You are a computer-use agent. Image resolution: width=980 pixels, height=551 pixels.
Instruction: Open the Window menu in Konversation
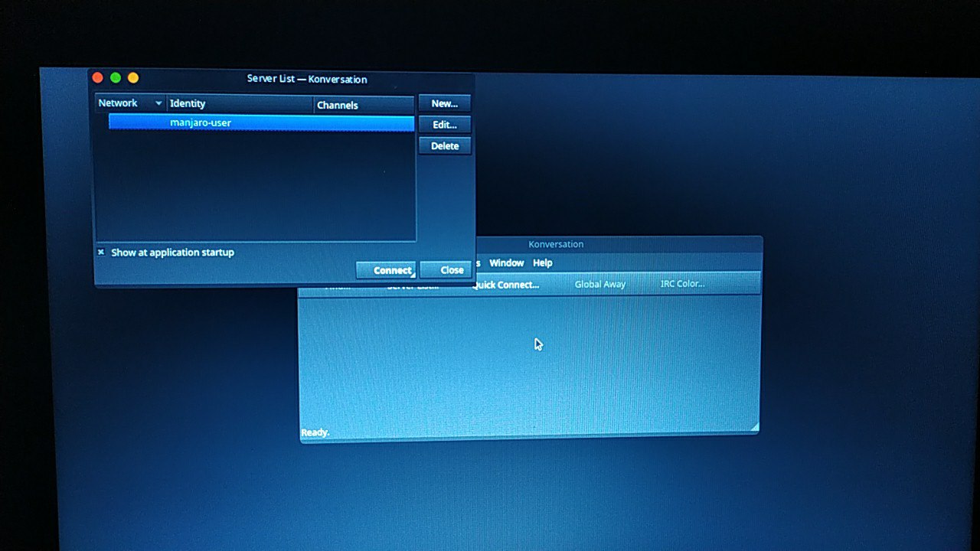(506, 262)
